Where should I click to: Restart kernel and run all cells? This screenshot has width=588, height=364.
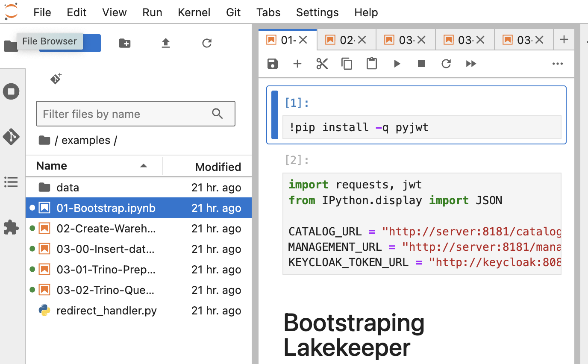(471, 64)
